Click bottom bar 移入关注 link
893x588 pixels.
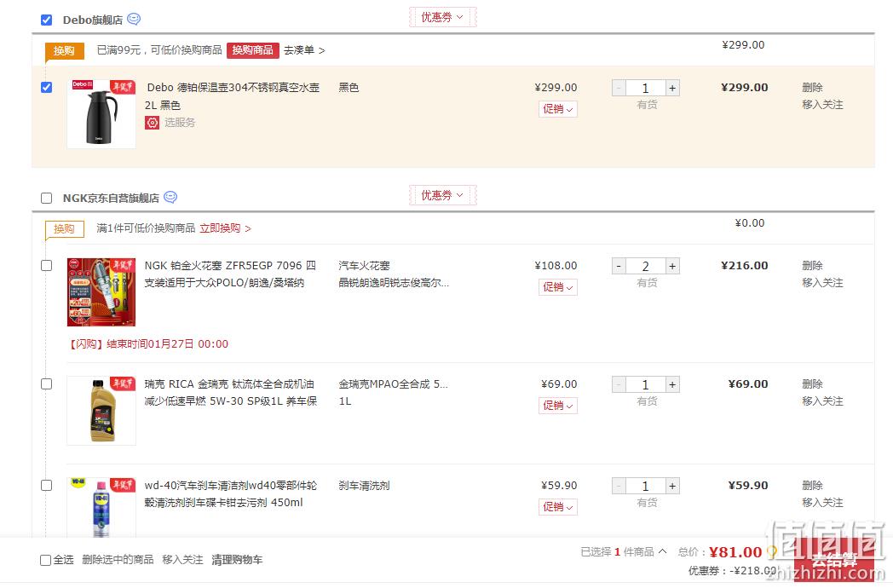pyautogui.click(x=182, y=560)
